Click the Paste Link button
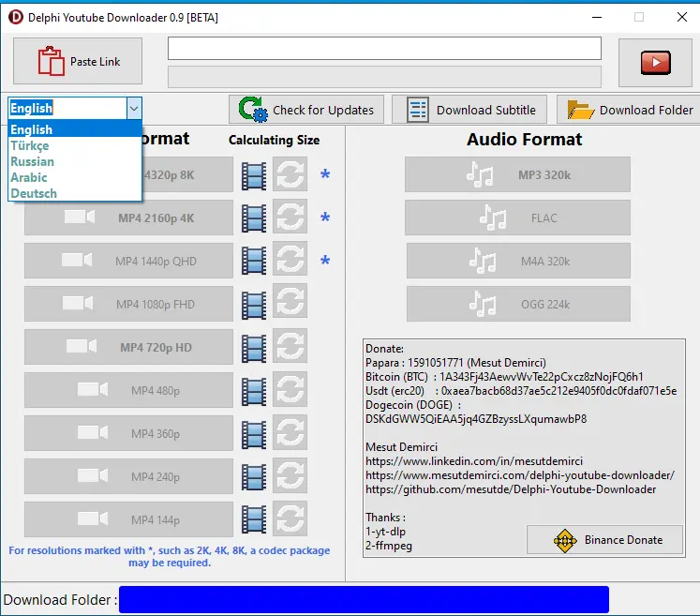Screen dimensions: 700x616 click(x=78, y=61)
